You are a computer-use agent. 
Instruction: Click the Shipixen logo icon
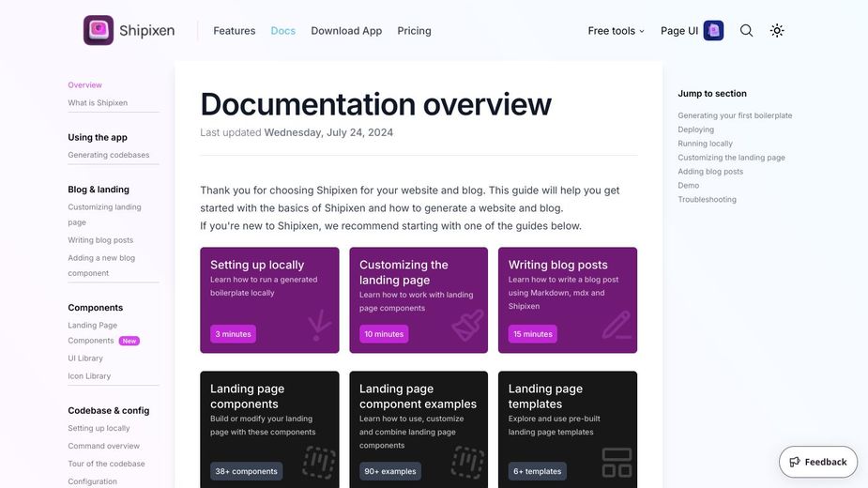pos(99,30)
